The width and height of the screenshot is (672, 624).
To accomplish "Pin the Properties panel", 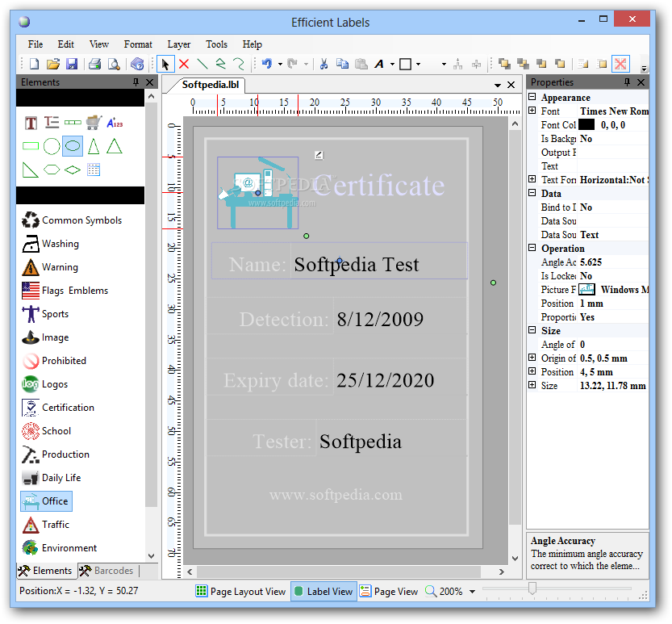I will pyautogui.click(x=627, y=82).
